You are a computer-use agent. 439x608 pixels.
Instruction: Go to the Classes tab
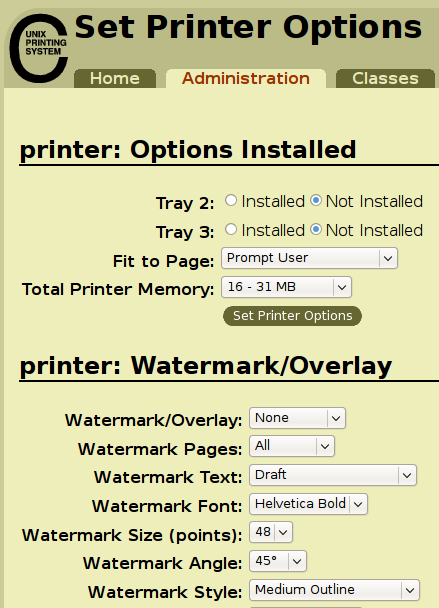click(385, 78)
